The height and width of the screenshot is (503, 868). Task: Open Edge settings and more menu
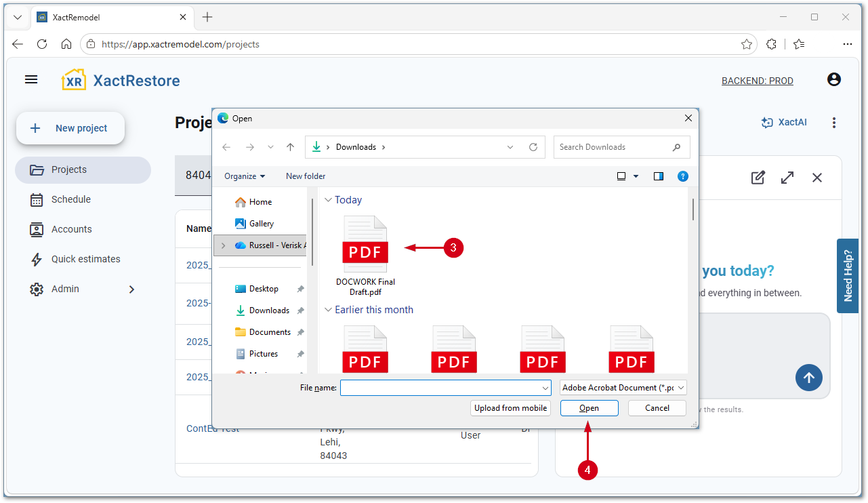pos(848,44)
